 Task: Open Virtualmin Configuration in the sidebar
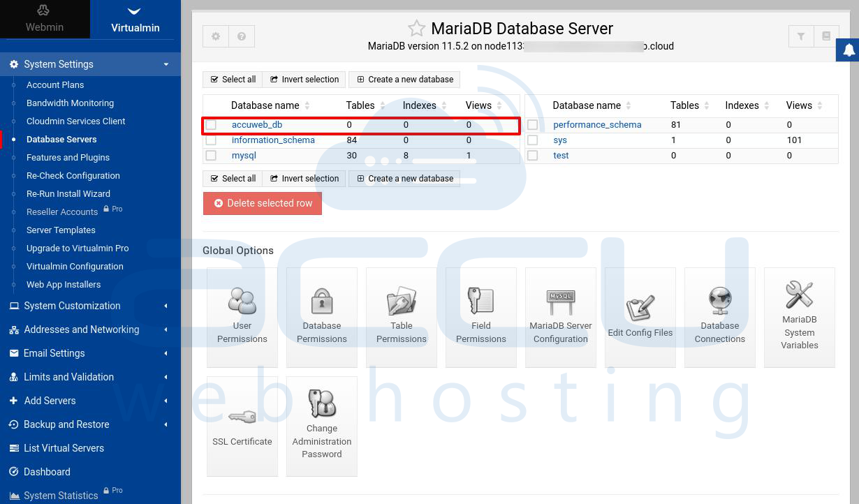coord(75,266)
